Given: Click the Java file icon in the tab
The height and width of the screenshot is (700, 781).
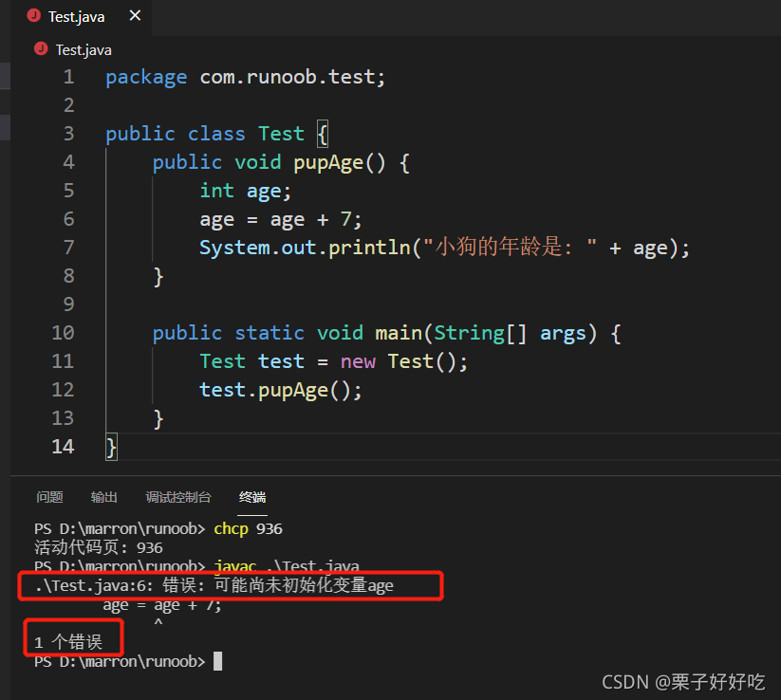Looking at the screenshot, I should click(34, 16).
